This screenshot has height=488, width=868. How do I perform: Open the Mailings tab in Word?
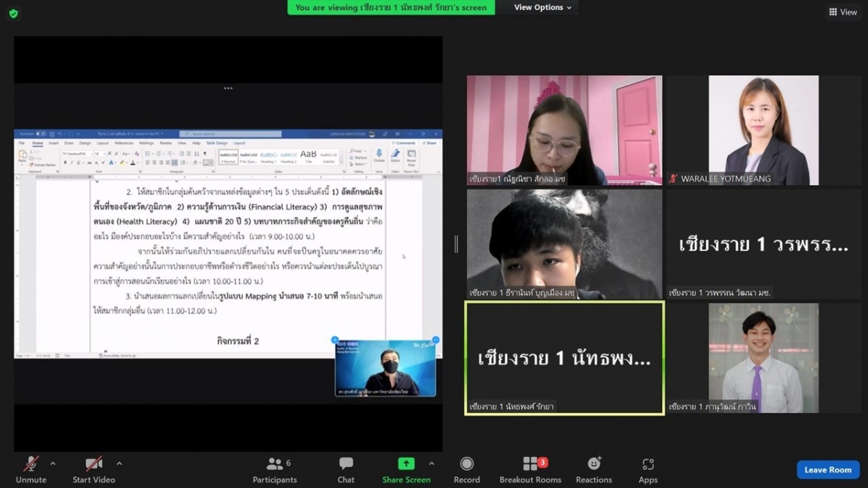[x=146, y=143]
